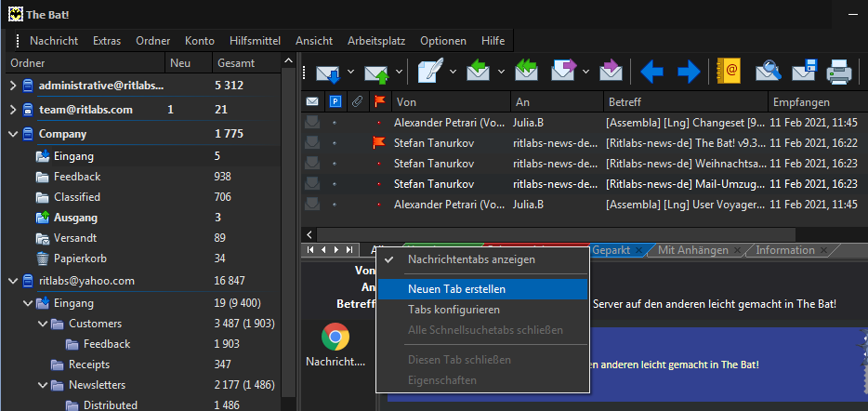The width and height of the screenshot is (868, 411).
Task: Open the Extras menu
Action: 107,41
